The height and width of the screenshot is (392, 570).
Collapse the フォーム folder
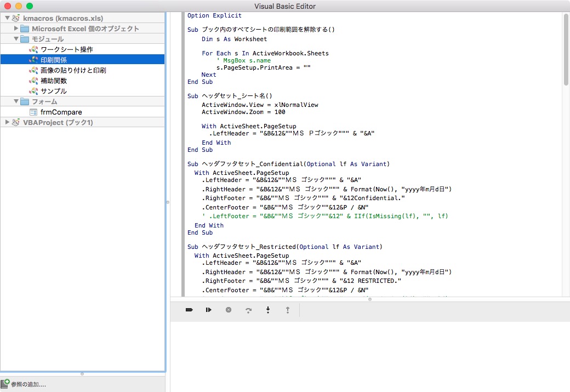pyautogui.click(x=16, y=101)
